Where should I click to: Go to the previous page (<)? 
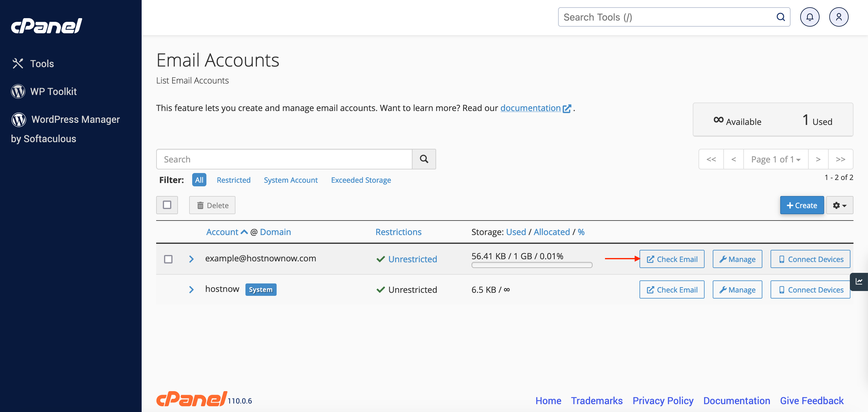734,159
